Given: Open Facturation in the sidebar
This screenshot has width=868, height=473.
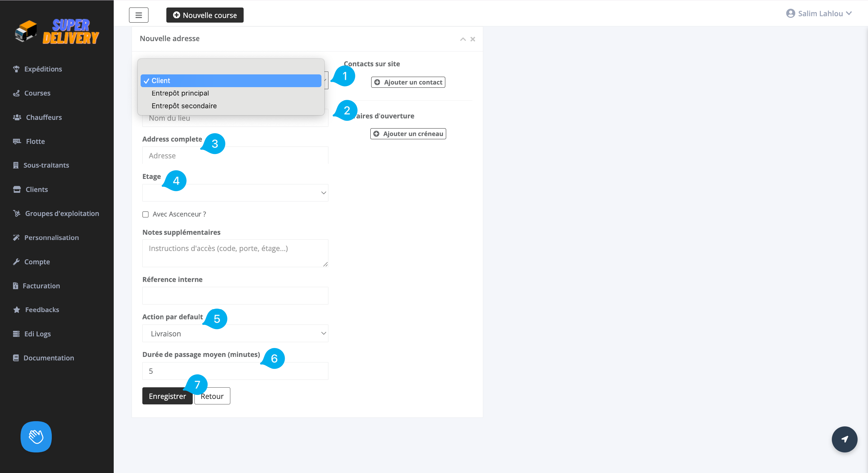Looking at the screenshot, I should click(41, 285).
